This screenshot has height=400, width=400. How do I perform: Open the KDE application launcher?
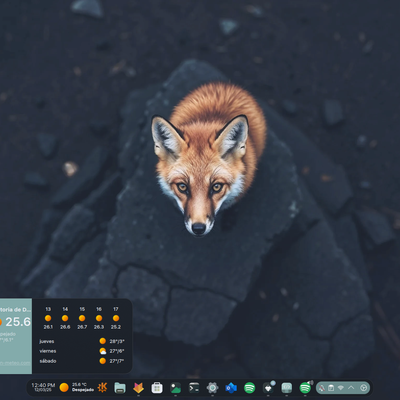(x=102, y=387)
